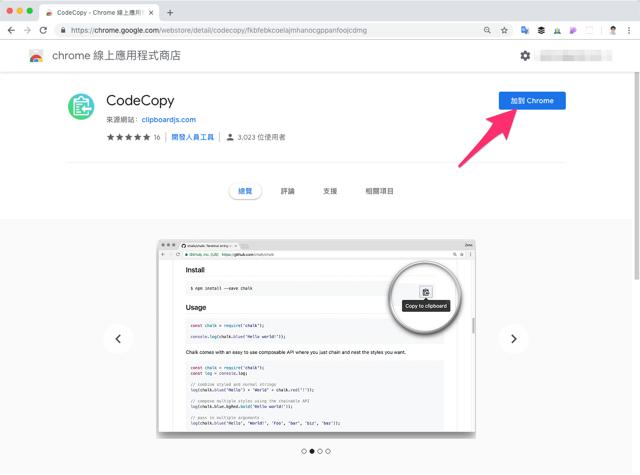Click the URL address bar
The image size is (640, 475).
click(x=269, y=30)
